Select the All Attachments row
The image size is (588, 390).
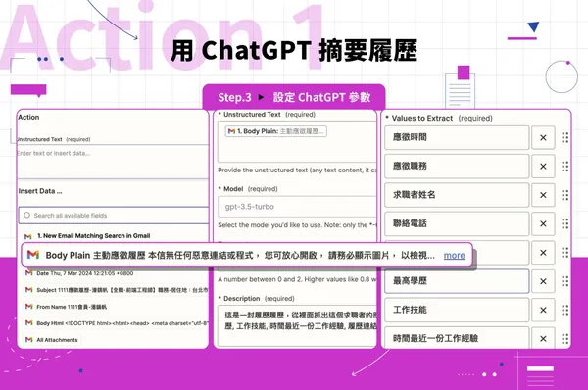52,340
